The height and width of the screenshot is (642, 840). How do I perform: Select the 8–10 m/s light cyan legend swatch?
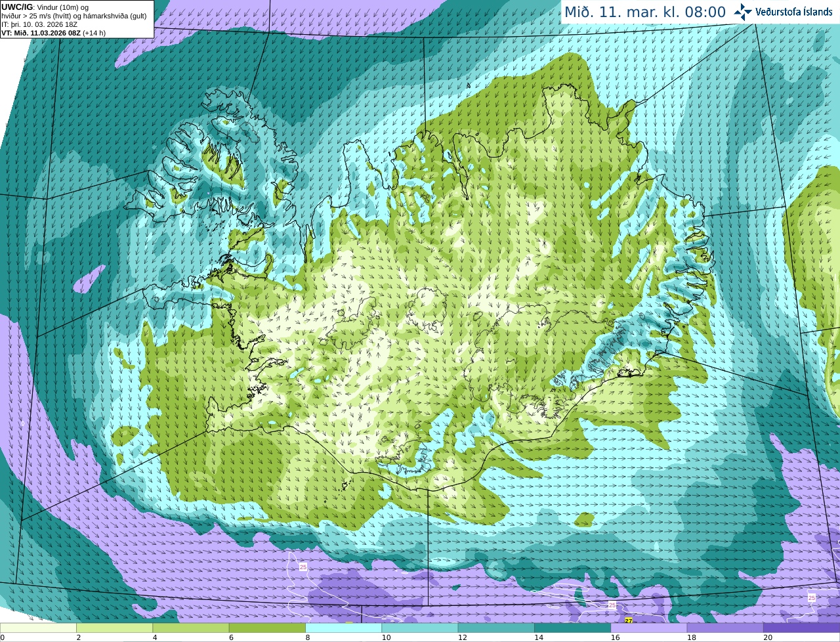[x=343, y=628]
